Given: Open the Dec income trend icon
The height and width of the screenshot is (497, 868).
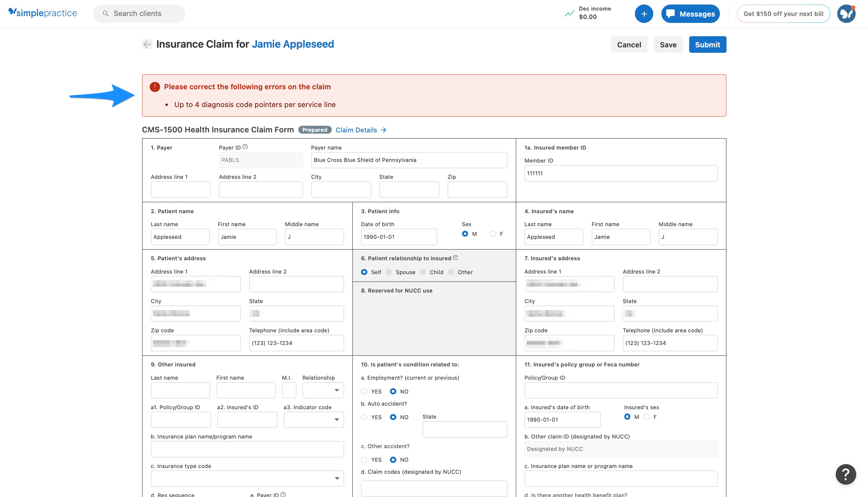Looking at the screenshot, I should pos(569,14).
